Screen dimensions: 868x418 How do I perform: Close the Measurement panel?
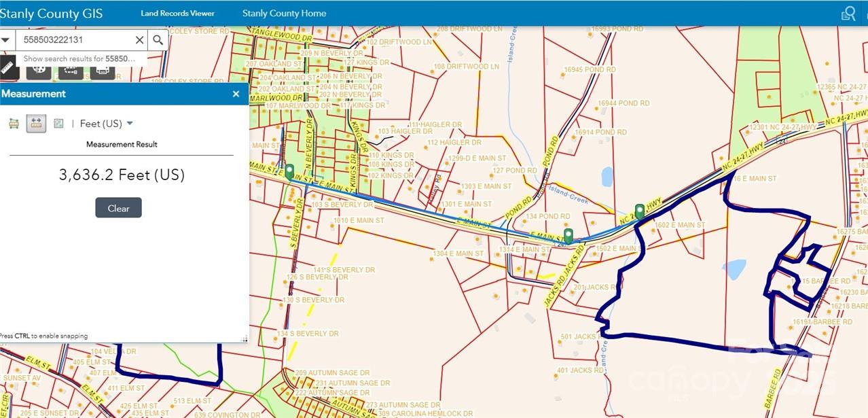pyautogui.click(x=236, y=94)
